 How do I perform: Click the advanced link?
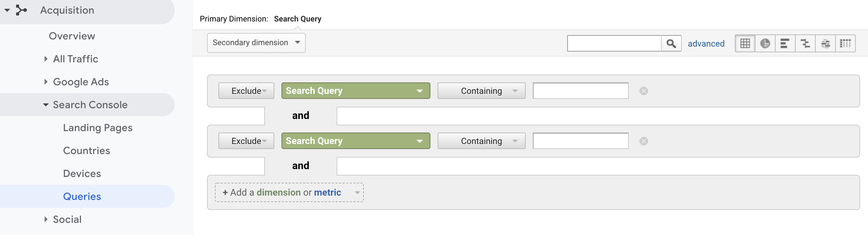pos(705,43)
